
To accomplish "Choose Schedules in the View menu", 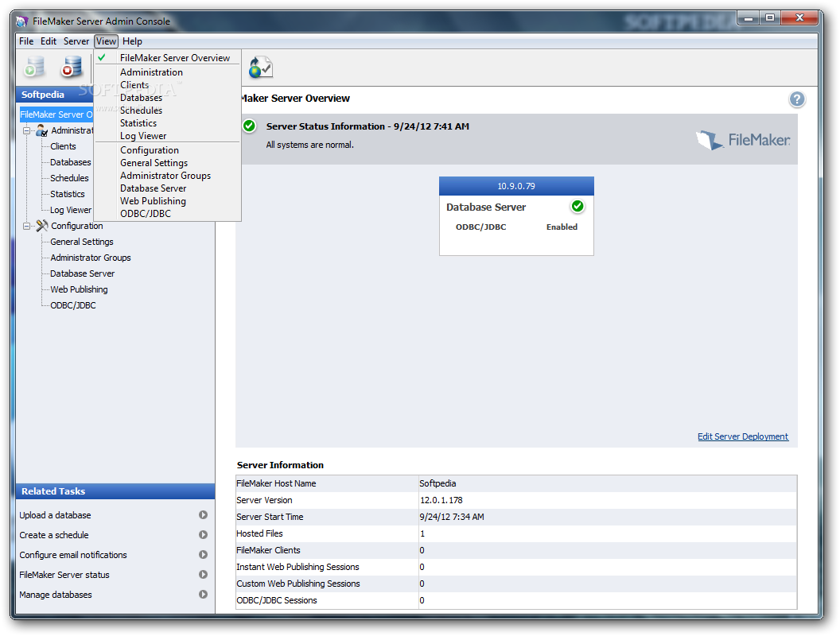I will click(x=168, y=111).
